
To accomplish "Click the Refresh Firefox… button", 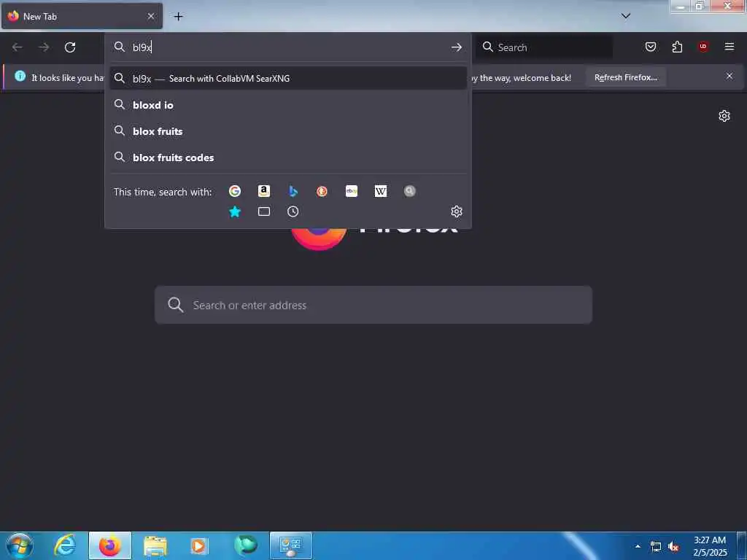I will [x=625, y=77].
